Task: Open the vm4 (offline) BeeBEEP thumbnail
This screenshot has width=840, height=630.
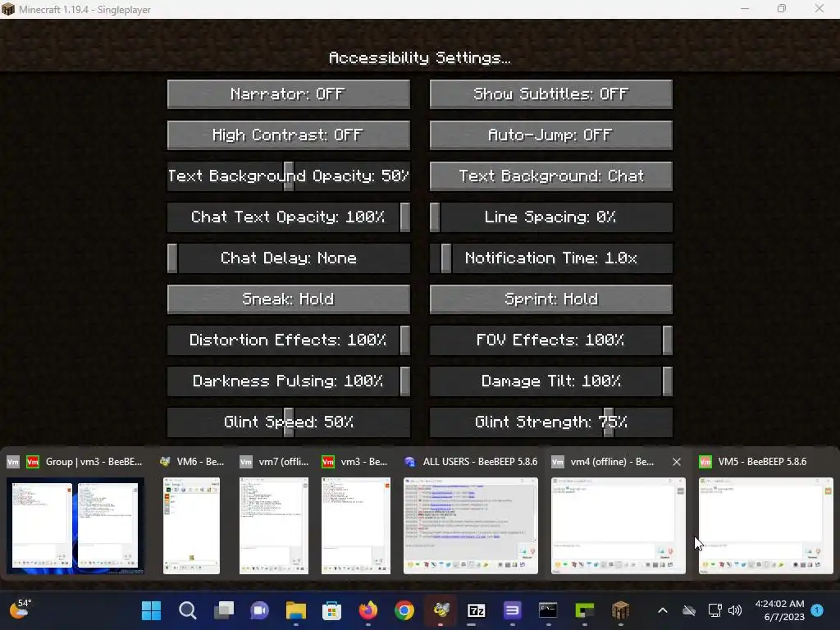Action: [619, 526]
